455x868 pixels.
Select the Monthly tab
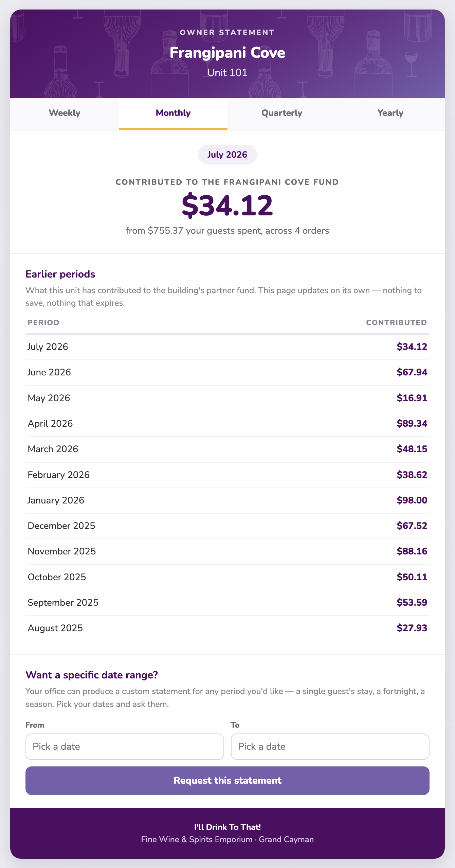coord(173,113)
